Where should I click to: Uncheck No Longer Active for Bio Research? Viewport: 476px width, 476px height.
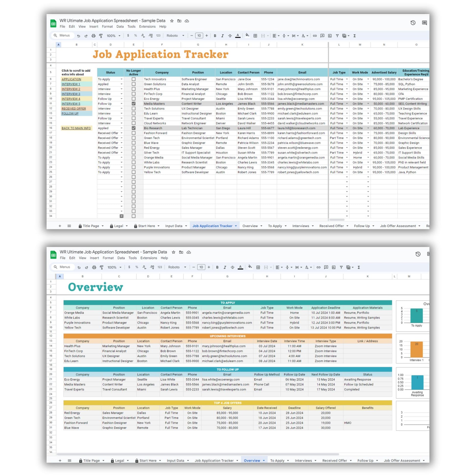(134, 128)
